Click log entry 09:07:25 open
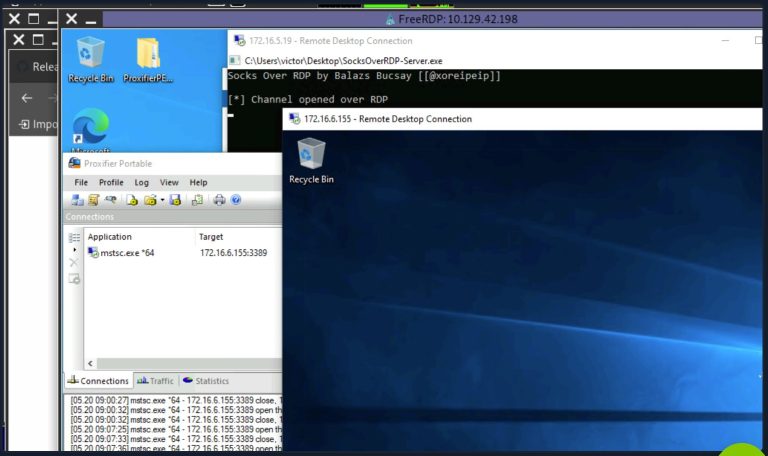 (x=175, y=429)
